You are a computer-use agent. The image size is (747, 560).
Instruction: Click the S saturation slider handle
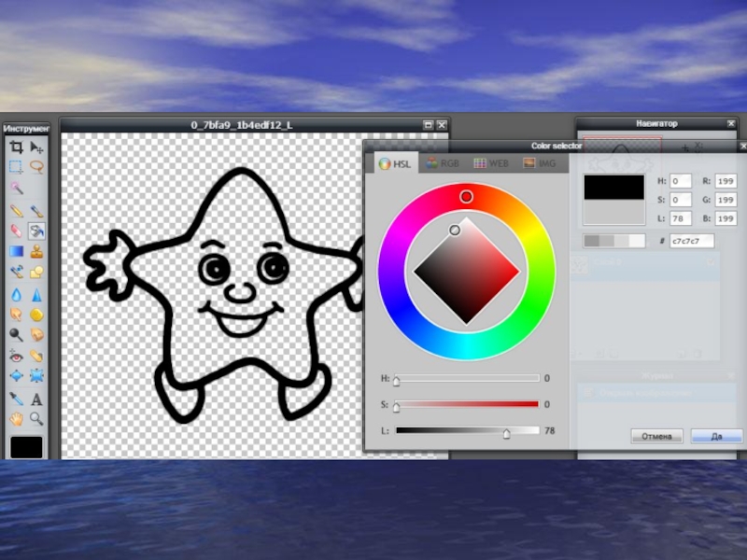coord(396,406)
